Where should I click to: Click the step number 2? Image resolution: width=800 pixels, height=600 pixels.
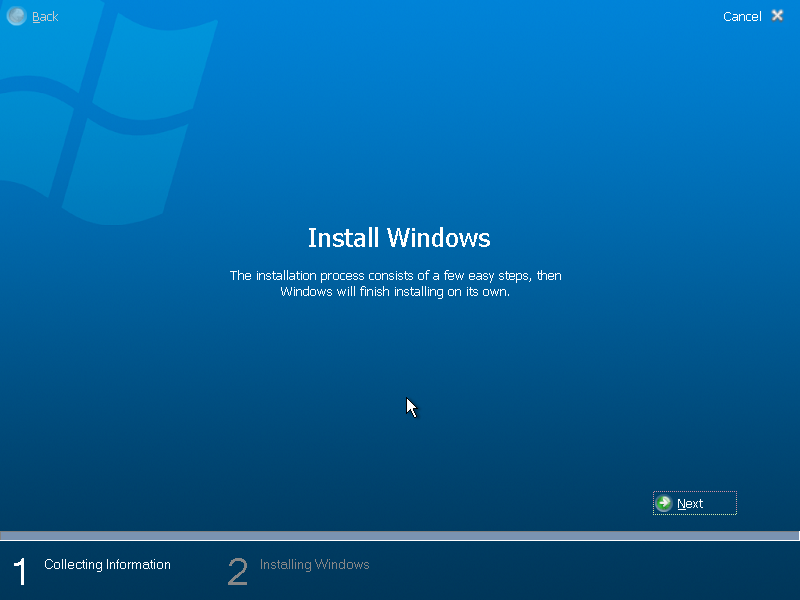(237, 571)
